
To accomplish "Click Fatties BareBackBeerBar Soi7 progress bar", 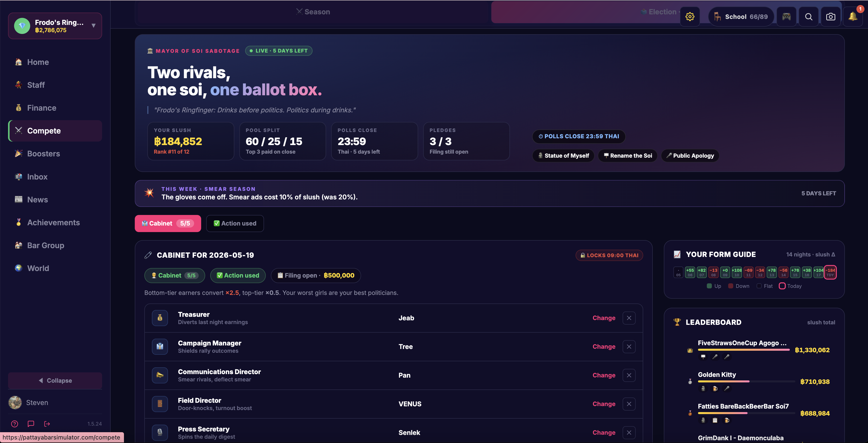I will point(746,413).
